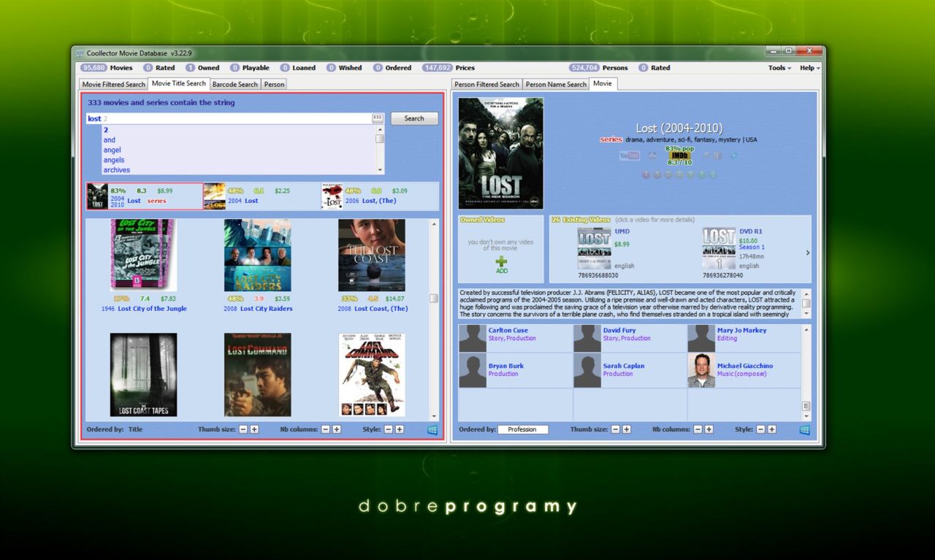The width and height of the screenshot is (935, 560).
Task: Toggle the Playable counter filter
Action: [x=250, y=68]
